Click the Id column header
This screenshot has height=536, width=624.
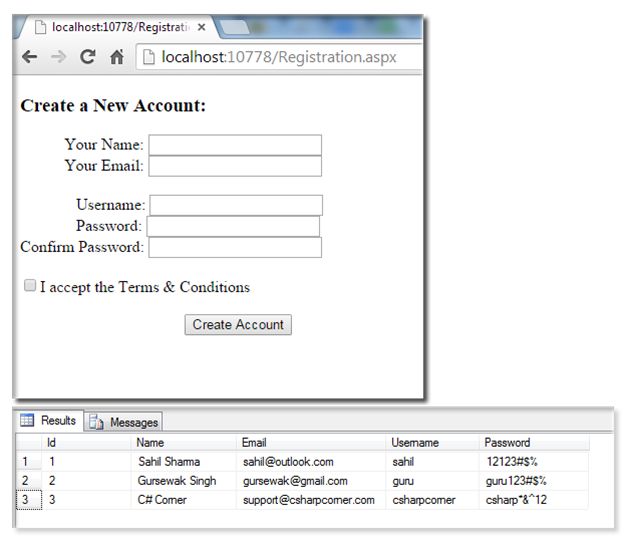pyautogui.click(x=86, y=442)
